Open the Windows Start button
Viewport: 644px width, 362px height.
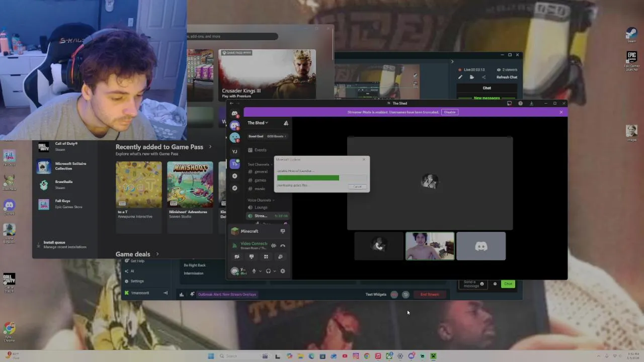[211, 356]
